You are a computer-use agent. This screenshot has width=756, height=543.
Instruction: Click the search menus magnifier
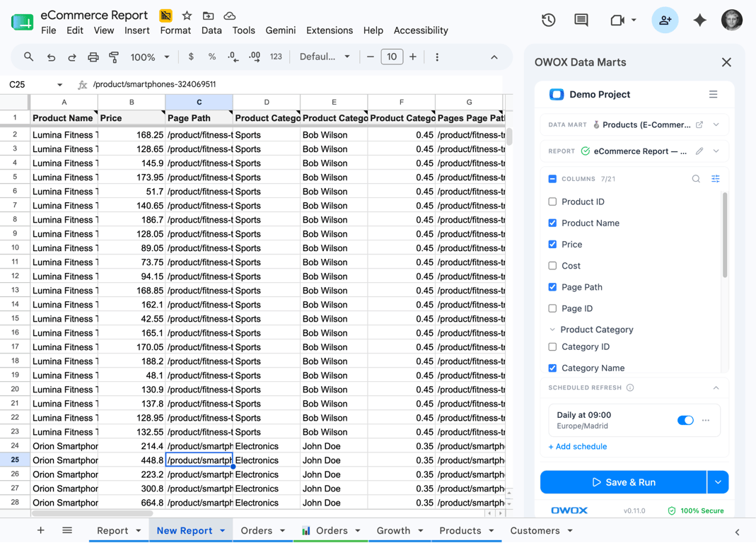pyautogui.click(x=28, y=57)
